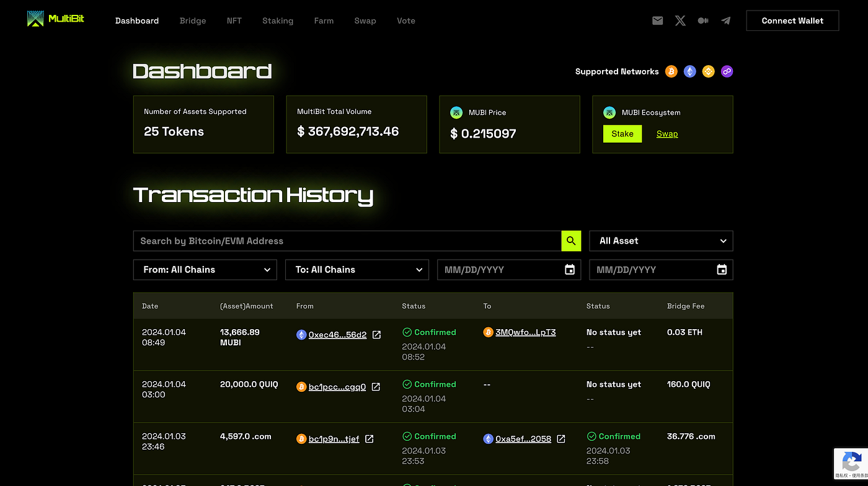
Task: Click the first MM/DD/YYYY date field
Action: pyautogui.click(x=509, y=270)
